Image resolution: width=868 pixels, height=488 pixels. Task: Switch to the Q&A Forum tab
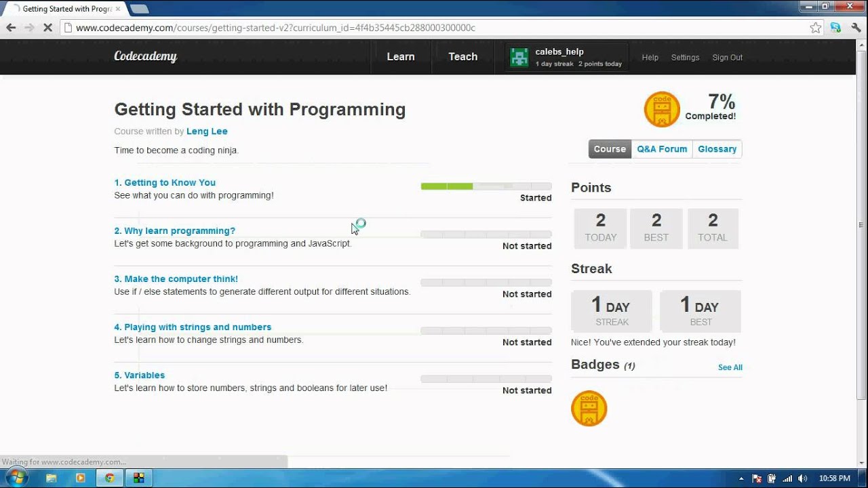(662, 149)
